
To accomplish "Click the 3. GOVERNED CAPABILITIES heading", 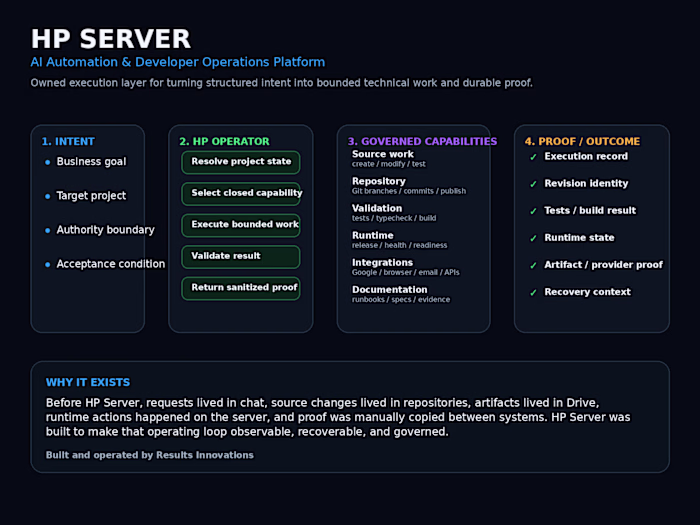I will (422, 142).
